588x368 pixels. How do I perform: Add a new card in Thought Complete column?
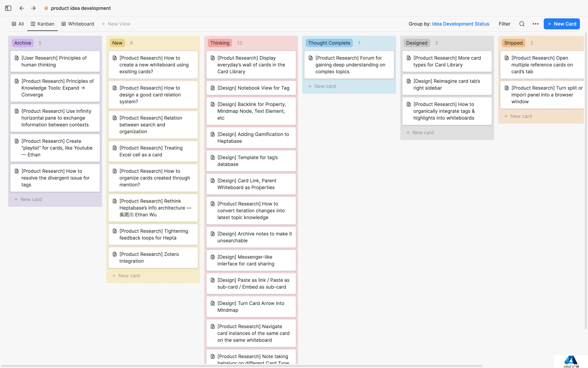(322, 86)
